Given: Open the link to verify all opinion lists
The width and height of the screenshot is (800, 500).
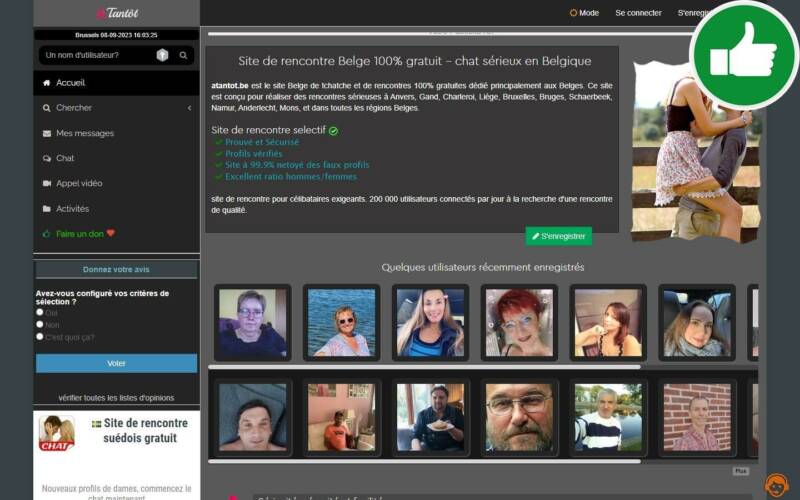Looking at the screenshot, I should (x=116, y=397).
